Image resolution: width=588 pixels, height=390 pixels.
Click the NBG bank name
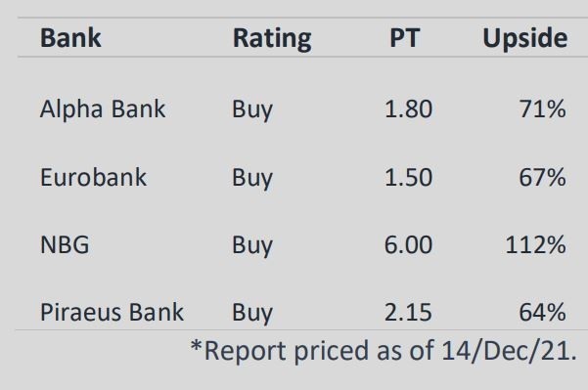pyautogui.click(x=65, y=245)
